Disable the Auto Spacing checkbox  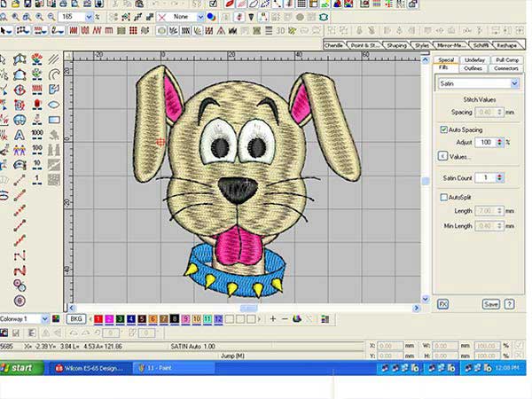pos(444,129)
